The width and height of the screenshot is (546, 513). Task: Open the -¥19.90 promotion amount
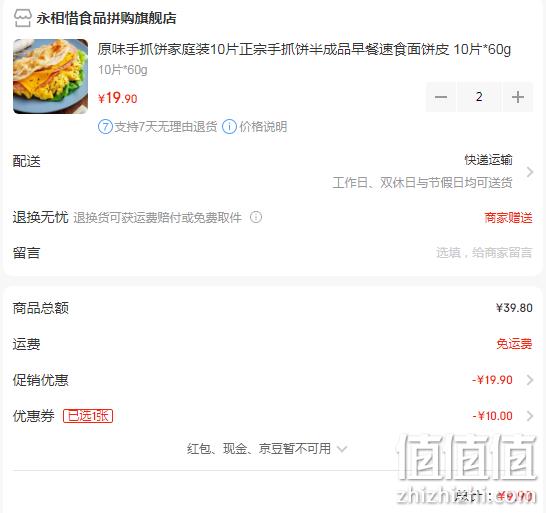[x=492, y=380]
